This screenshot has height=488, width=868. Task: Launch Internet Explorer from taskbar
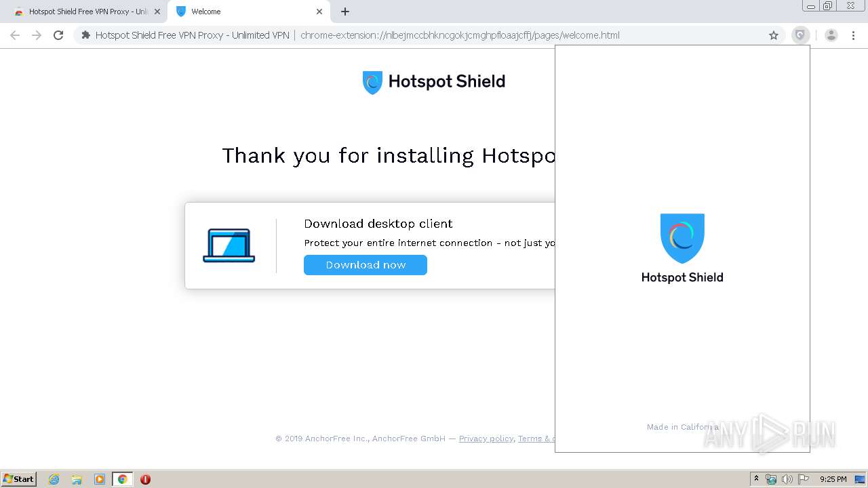click(54, 479)
